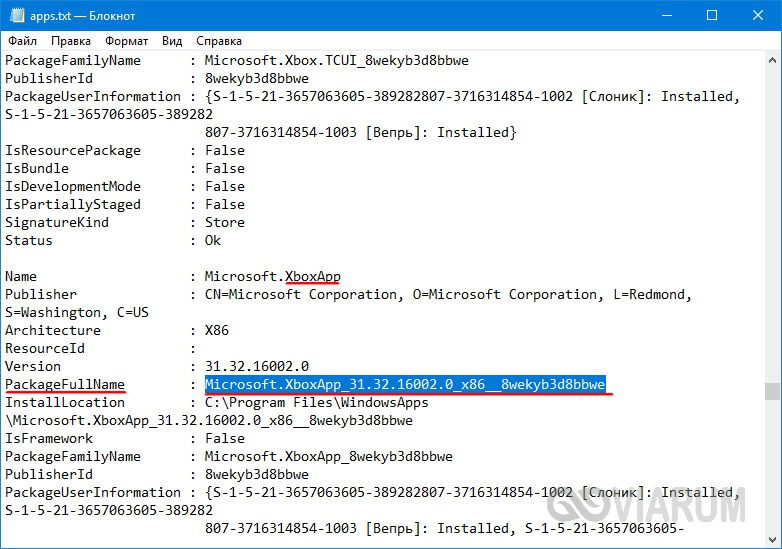Click the apps.txt — Блокнот window title

pyautogui.click(x=82, y=16)
